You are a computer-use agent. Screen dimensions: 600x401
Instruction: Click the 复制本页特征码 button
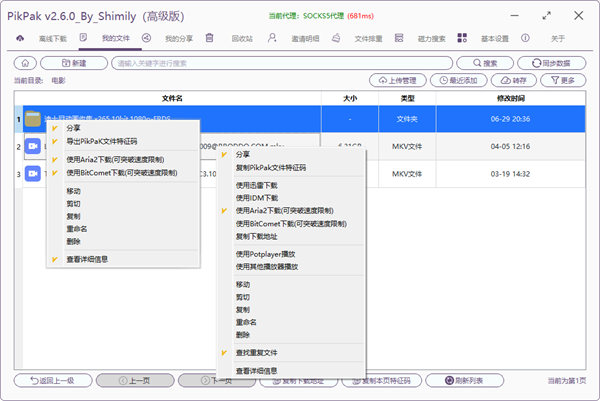click(x=382, y=380)
